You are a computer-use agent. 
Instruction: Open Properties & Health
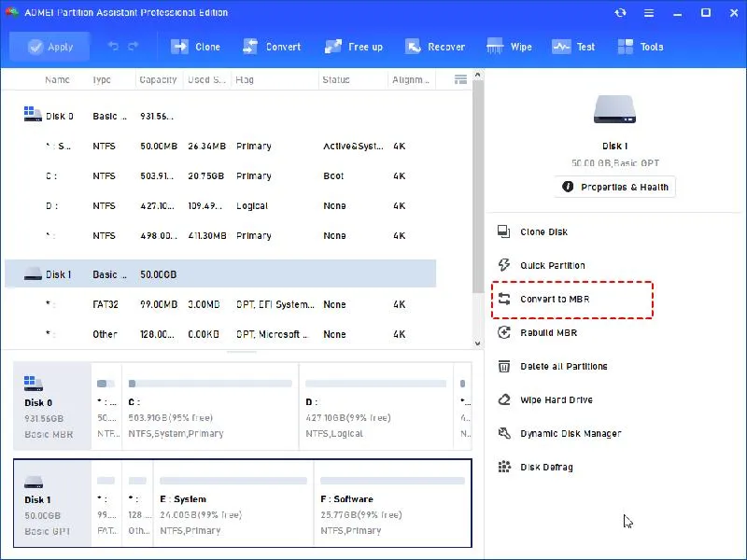tap(614, 188)
